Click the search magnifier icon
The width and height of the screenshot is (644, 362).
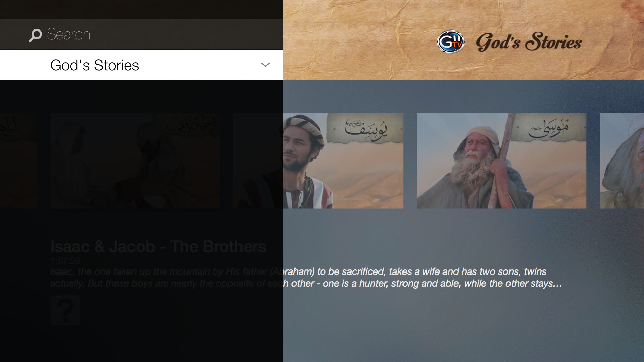(x=35, y=35)
